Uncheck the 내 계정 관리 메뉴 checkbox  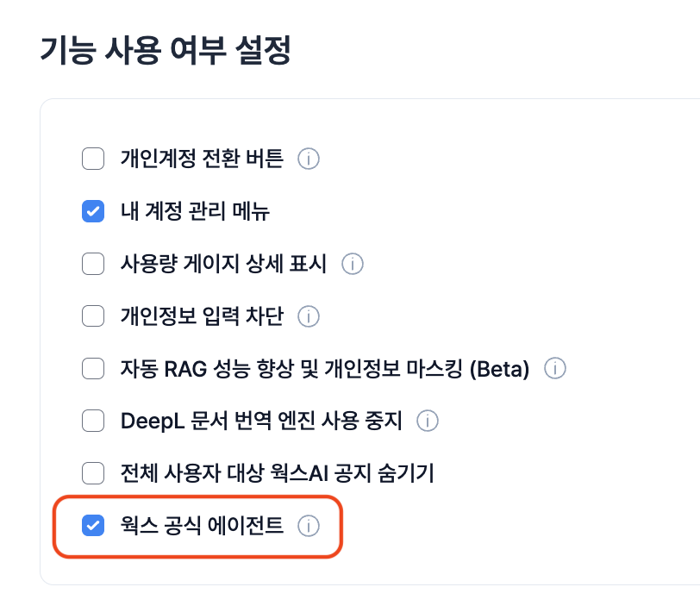[x=93, y=211]
